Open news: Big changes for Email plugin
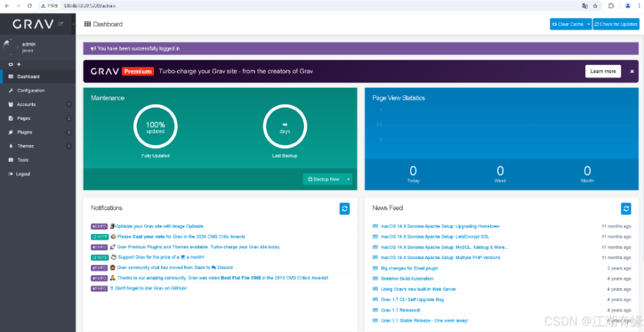Image resolution: width=644 pixels, height=332 pixels. tap(409, 268)
